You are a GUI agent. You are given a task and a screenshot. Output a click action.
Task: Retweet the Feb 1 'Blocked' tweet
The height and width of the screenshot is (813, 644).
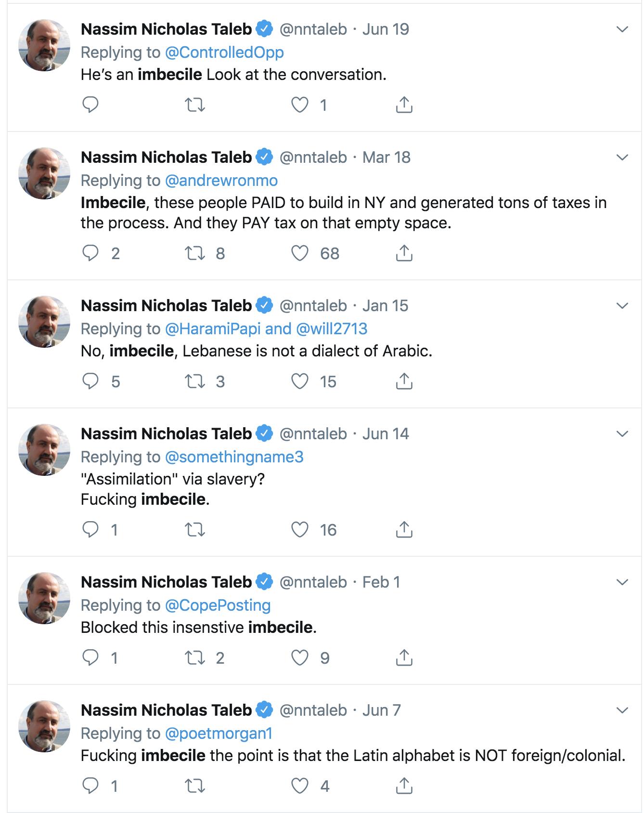[195, 657]
